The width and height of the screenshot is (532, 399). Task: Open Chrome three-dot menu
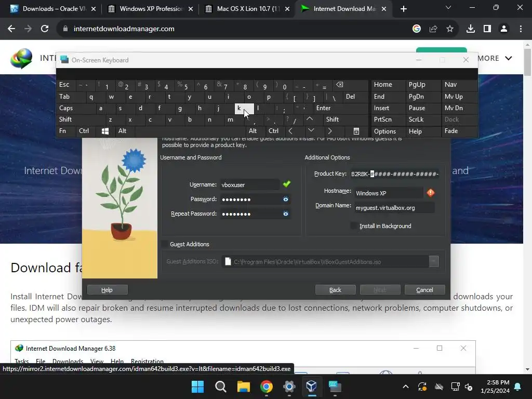pyautogui.click(x=521, y=29)
